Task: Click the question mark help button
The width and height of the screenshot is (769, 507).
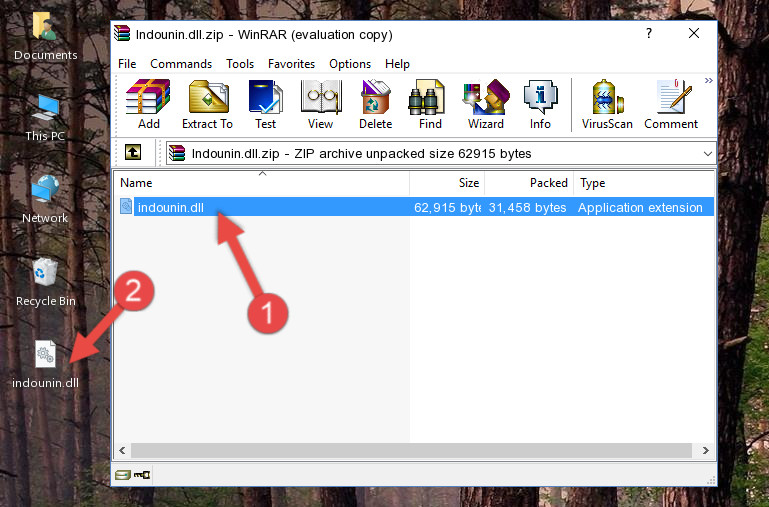Action: [x=649, y=33]
